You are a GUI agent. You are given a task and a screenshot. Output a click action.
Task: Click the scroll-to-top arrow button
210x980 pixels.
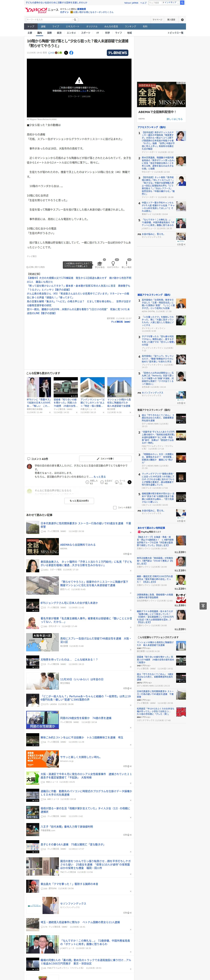pos(203,606)
